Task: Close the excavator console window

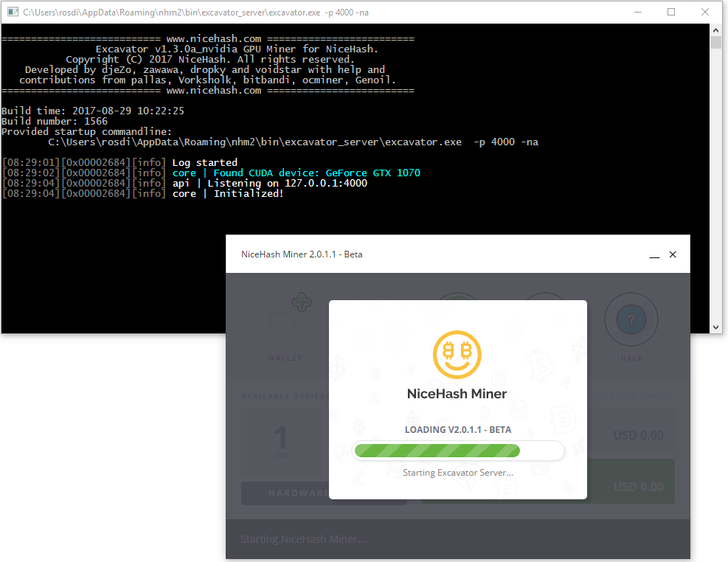Action: point(705,12)
